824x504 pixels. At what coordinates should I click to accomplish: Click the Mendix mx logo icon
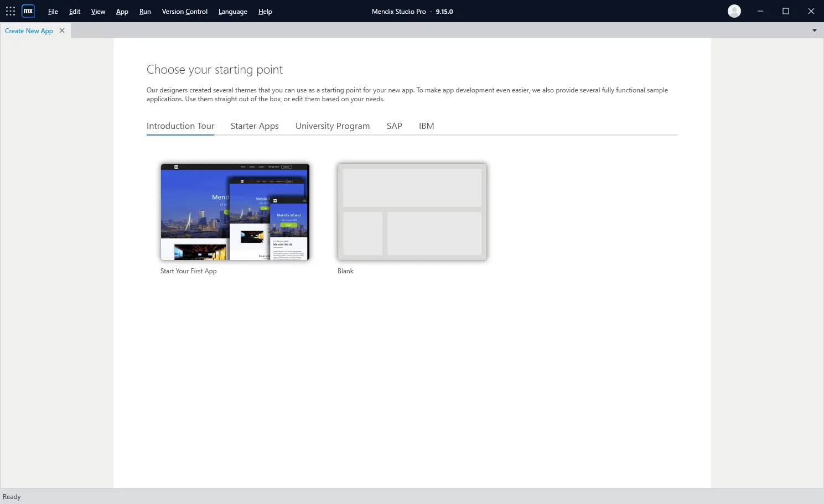tap(28, 11)
